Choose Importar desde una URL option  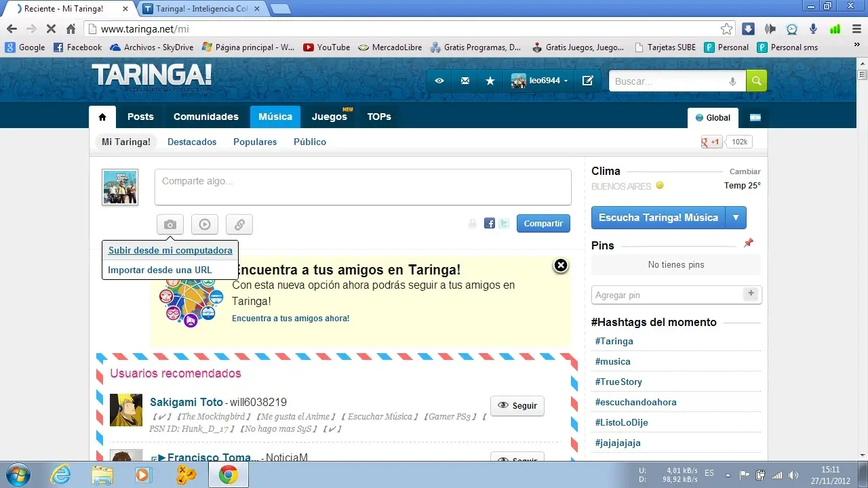[x=160, y=270]
